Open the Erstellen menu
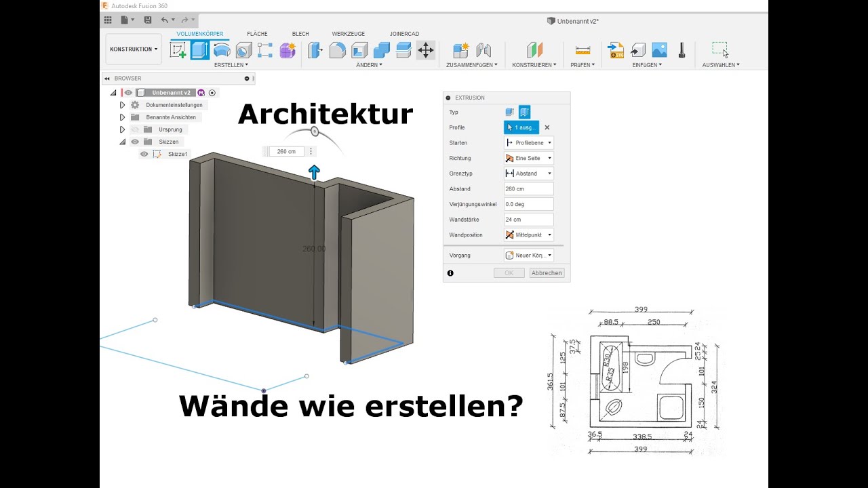The width and height of the screenshot is (868, 488). point(231,65)
